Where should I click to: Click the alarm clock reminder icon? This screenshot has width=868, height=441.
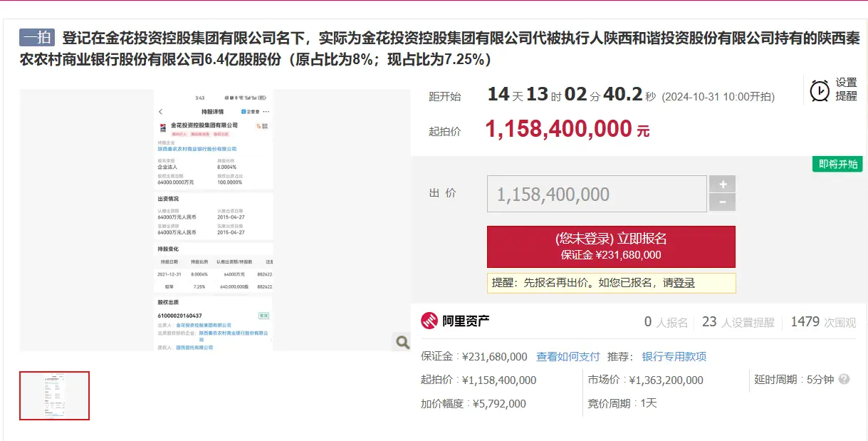click(x=820, y=90)
